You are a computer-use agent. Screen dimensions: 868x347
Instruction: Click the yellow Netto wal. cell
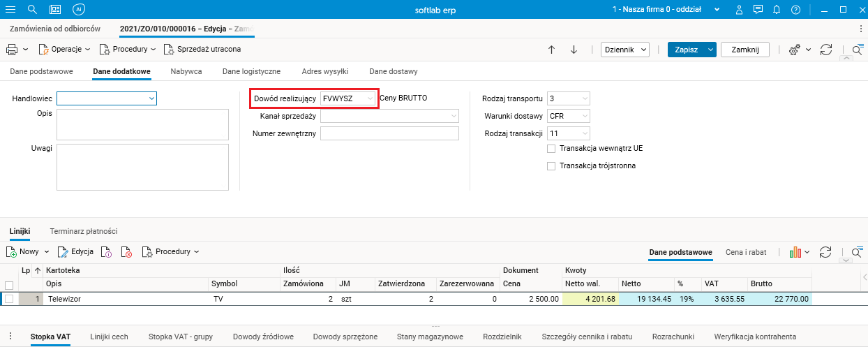pyautogui.click(x=591, y=299)
